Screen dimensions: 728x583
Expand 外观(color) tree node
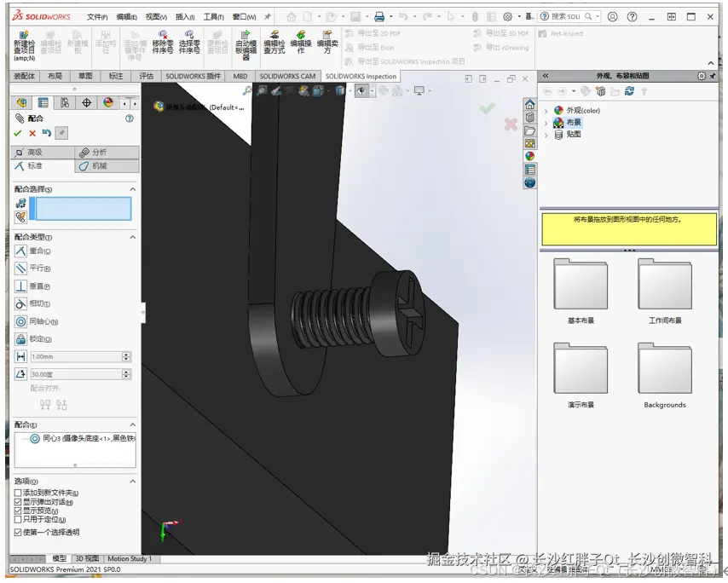tap(546, 111)
